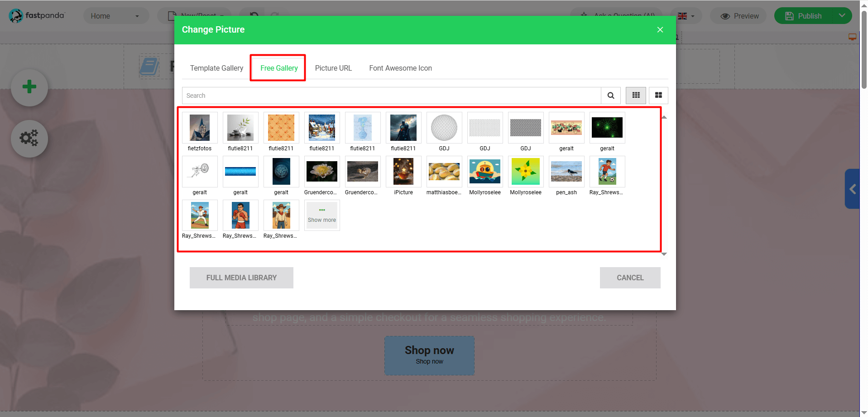Click the Show more tile in the gallery

tap(321, 215)
